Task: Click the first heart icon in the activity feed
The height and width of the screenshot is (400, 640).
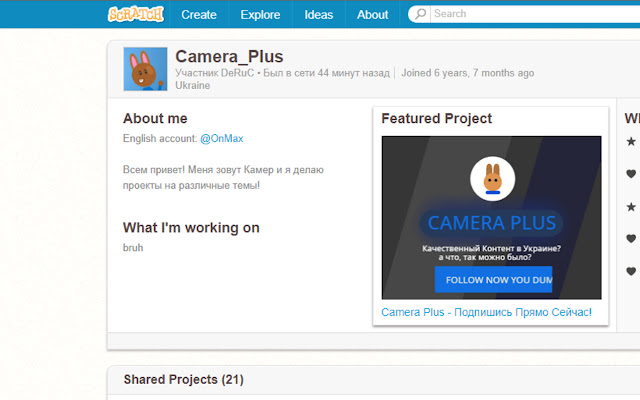Action: pos(630,174)
